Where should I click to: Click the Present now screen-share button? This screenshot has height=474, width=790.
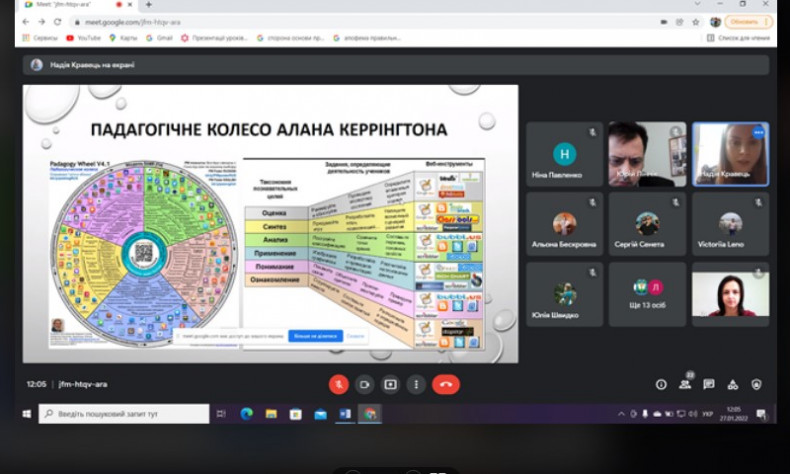click(x=390, y=385)
